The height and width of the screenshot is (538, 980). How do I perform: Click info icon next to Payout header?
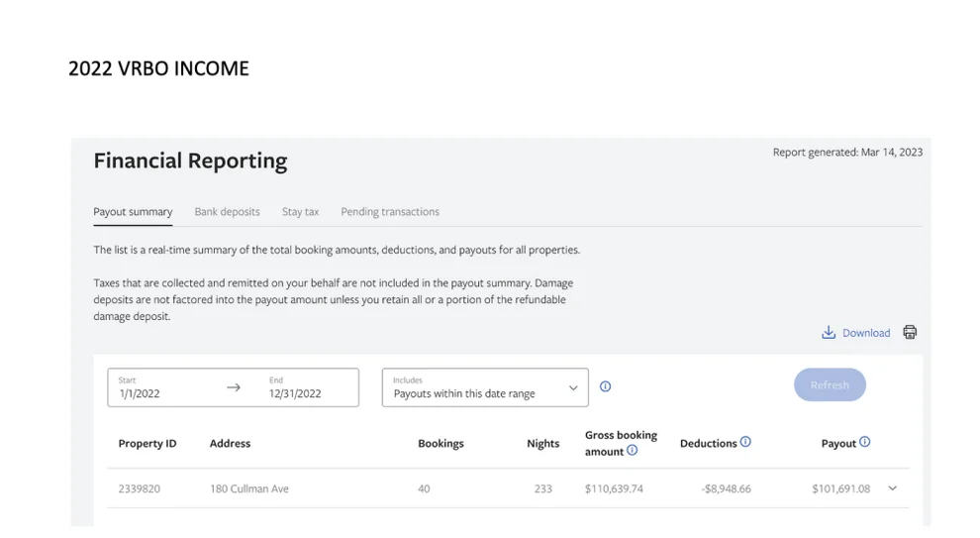click(x=864, y=442)
